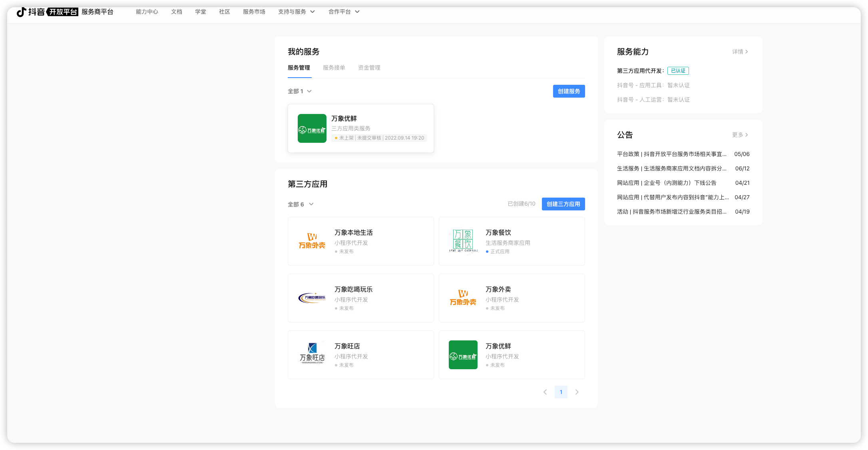Viewport: 868px width, 450px height.
Task: Click the 万象餐饮 app logo
Action: coord(463,241)
